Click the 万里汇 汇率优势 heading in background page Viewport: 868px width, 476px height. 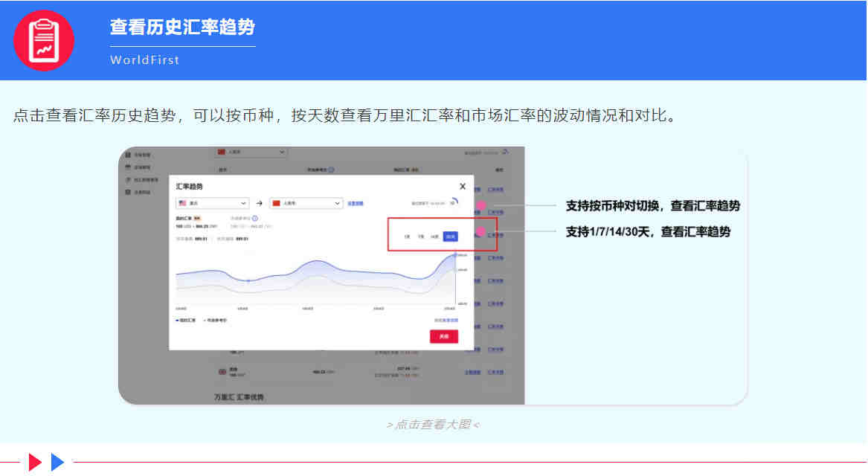click(x=239, y=397)
